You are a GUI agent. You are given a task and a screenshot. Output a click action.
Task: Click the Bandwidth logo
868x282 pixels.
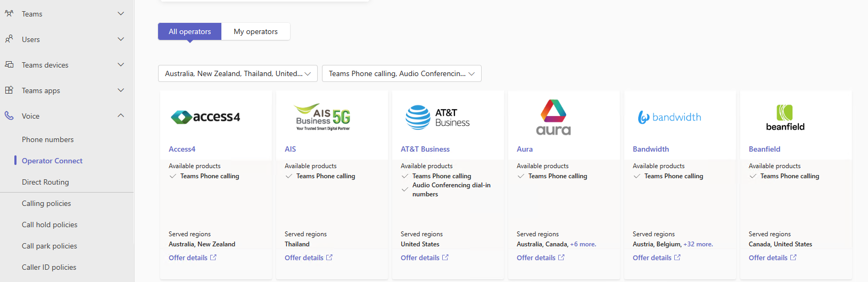click(669, 117)
